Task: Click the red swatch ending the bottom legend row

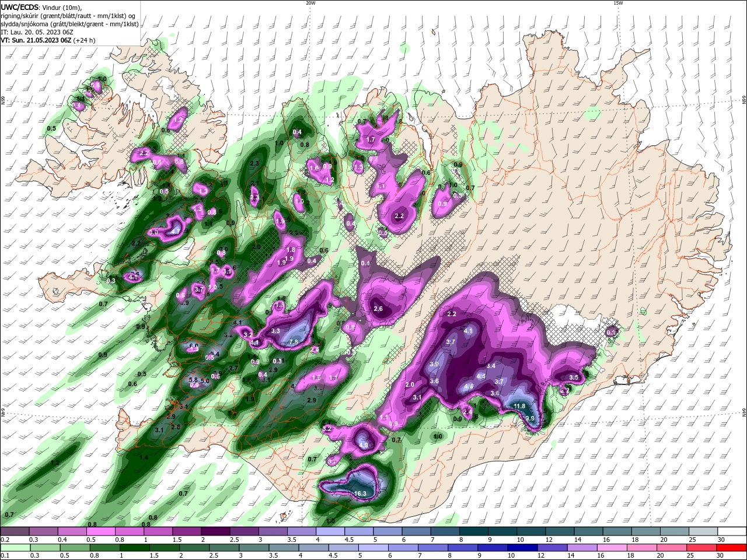Action: (x=731, y=547)
